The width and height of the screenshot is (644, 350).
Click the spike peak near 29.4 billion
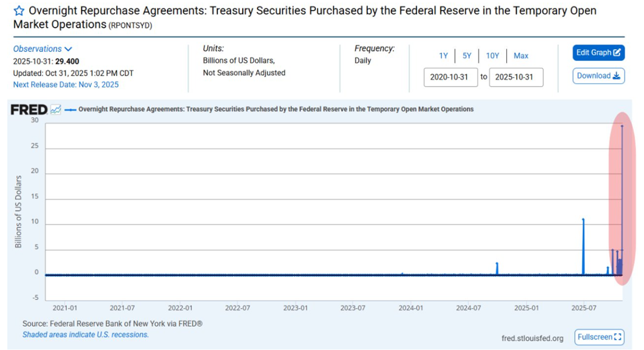[622, 126]
